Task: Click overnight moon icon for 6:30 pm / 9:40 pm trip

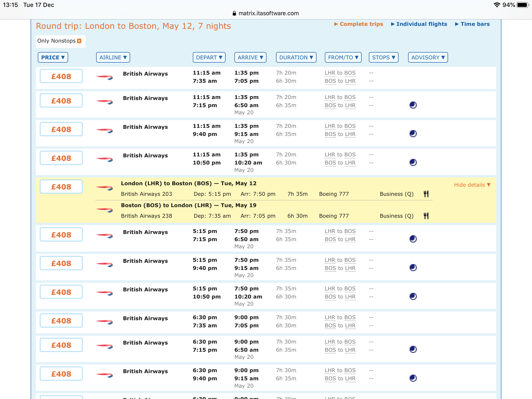Action: point(413,378)
